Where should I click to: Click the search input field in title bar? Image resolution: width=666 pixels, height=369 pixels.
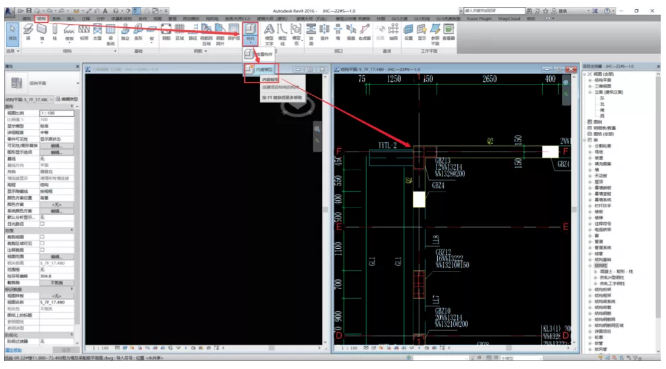tap(493, 11)
